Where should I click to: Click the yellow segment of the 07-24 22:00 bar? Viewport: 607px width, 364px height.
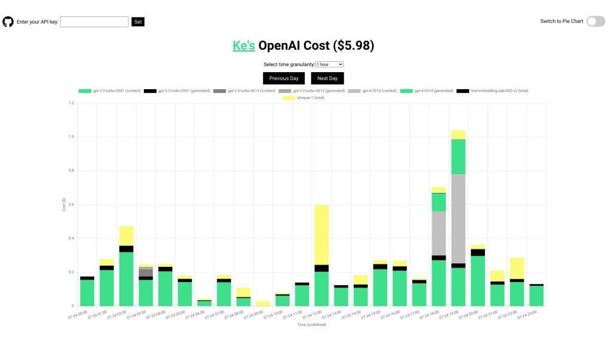(517, 268)
